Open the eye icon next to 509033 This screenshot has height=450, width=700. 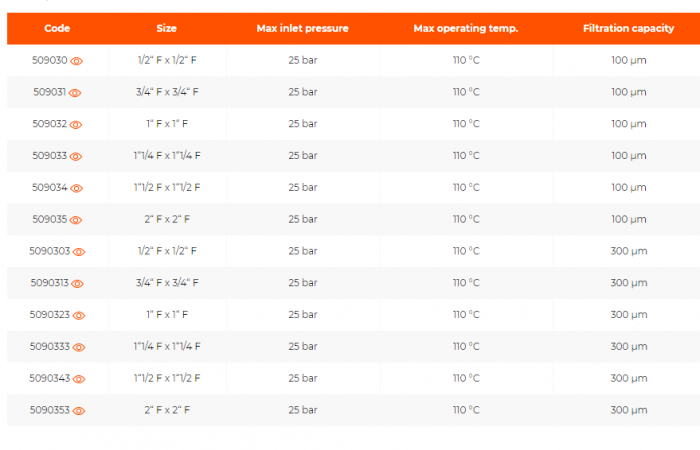pos(77,157)
